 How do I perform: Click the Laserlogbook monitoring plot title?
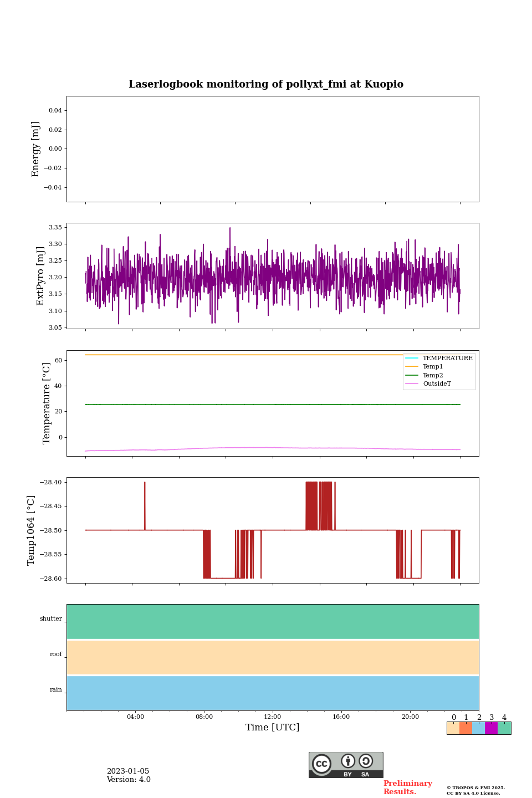266,84
